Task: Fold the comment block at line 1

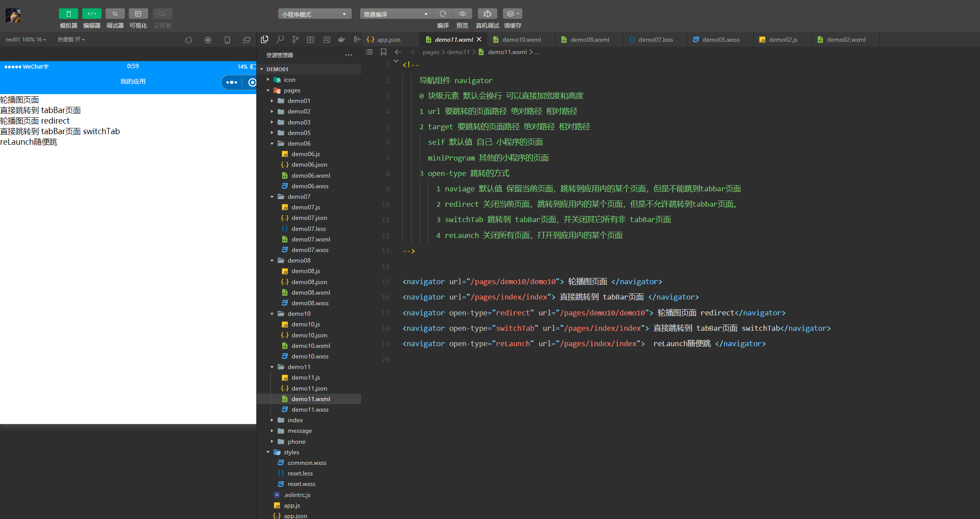Action: coord(396,61)
